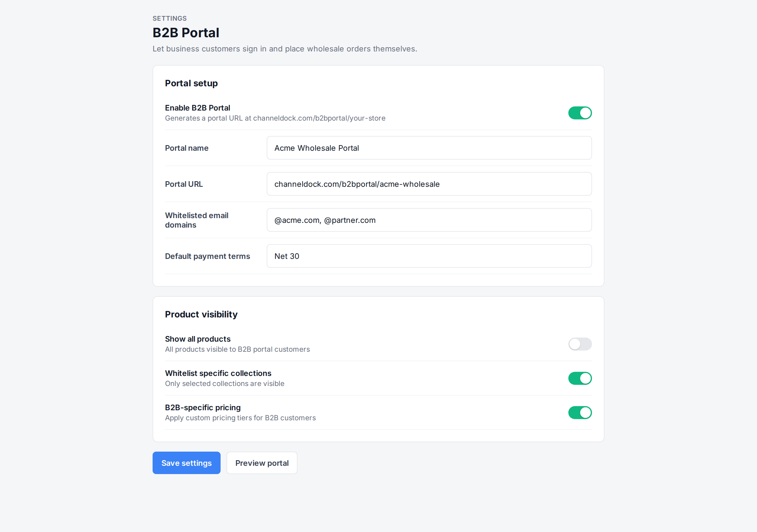Screen dimensions: 757x532
Task: Turn on Show all products switch
Action: [x=580, y=344]
